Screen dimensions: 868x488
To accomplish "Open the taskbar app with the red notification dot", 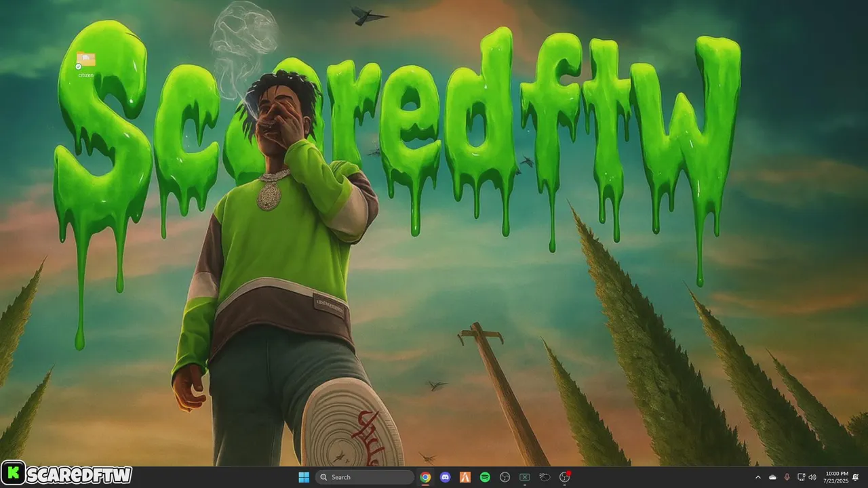I will point(564,477).
